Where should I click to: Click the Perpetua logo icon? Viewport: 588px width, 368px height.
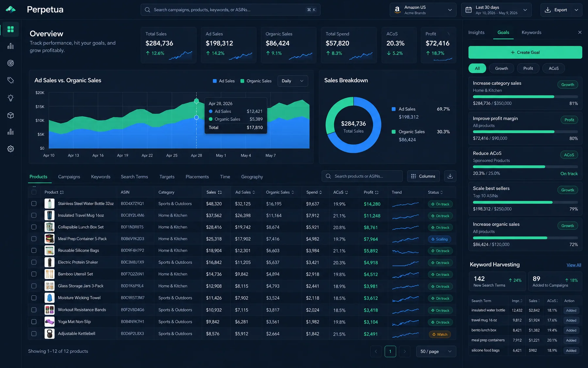[11, 9]
